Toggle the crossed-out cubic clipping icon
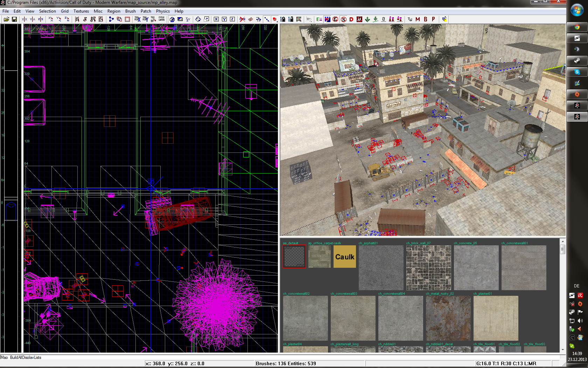This screenshot has height=368, width=588. (x=242, y=19)
